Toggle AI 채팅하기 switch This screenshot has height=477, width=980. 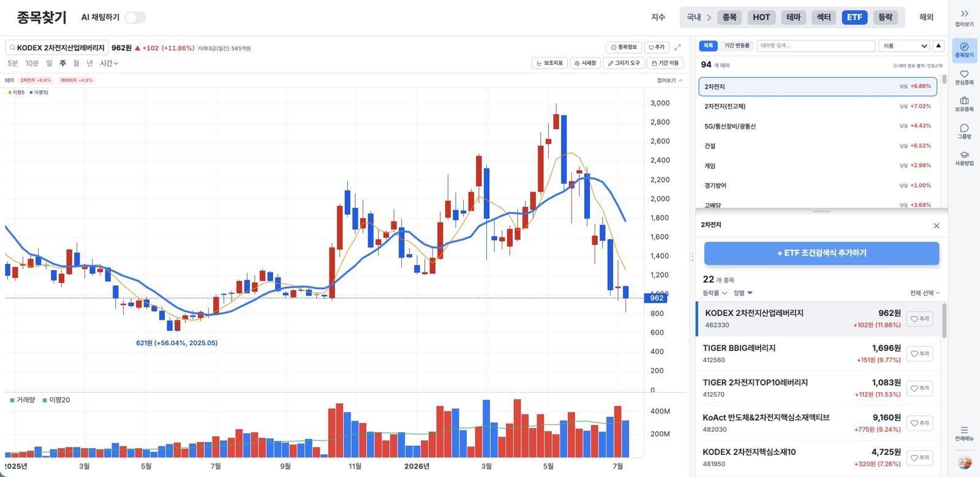[135, 18]
